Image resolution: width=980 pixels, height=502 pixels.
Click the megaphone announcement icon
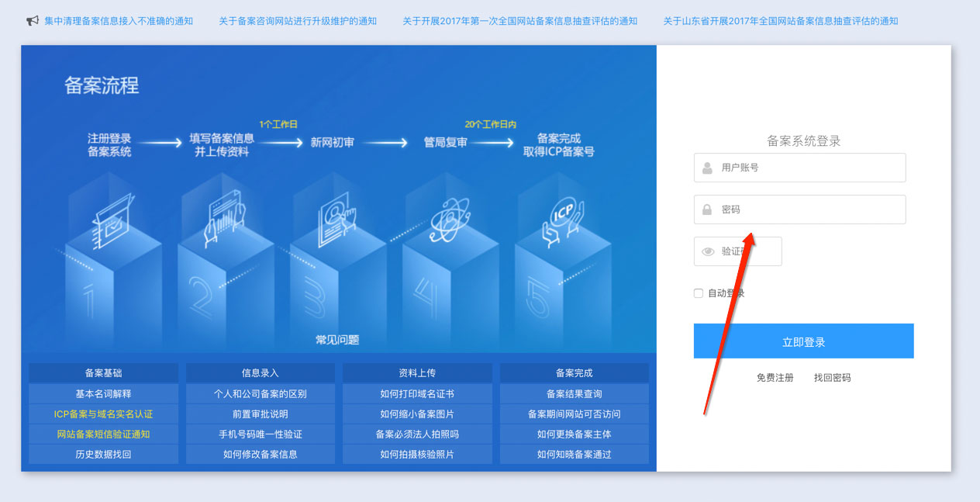[x=33, y=21]
